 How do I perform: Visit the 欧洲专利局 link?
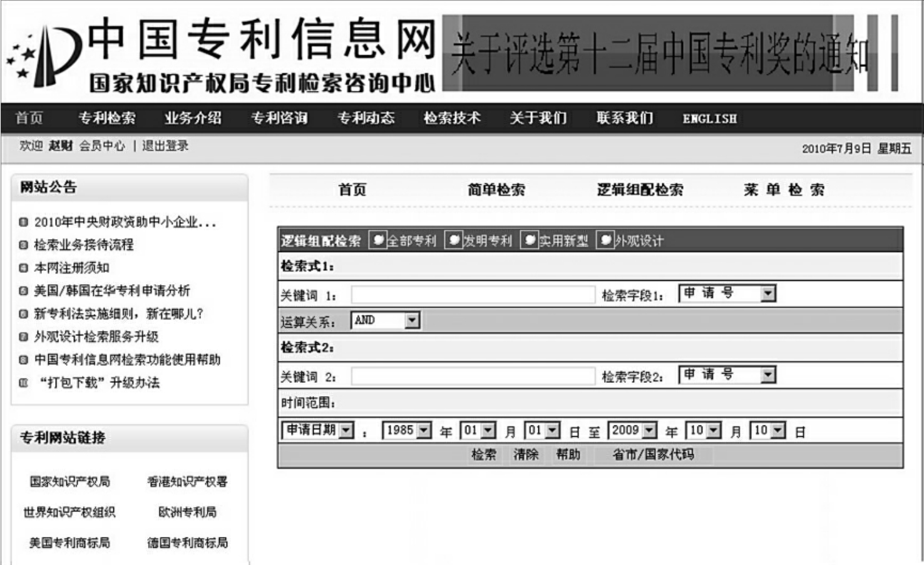coord(187,512)
